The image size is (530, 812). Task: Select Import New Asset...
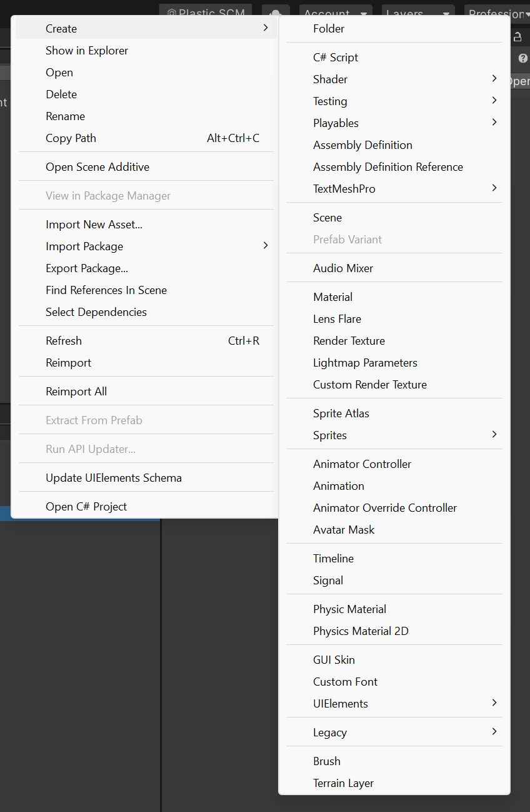146,225
